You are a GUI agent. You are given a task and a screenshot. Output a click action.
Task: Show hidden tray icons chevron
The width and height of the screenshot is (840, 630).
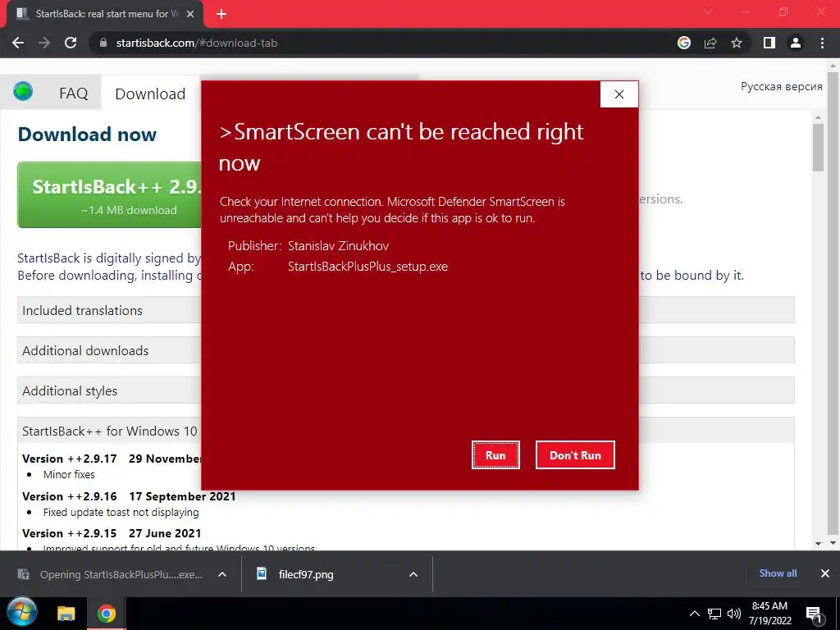click(694, 614)
